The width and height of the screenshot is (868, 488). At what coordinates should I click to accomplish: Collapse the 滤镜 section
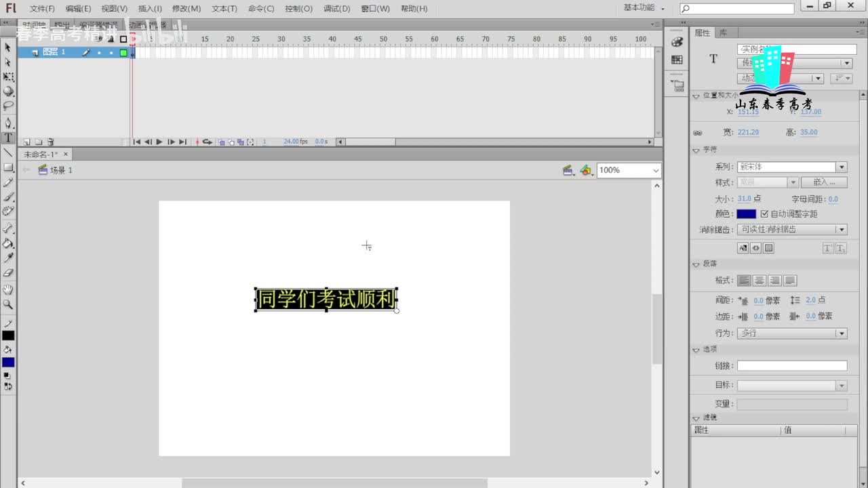tap(696, 418)
